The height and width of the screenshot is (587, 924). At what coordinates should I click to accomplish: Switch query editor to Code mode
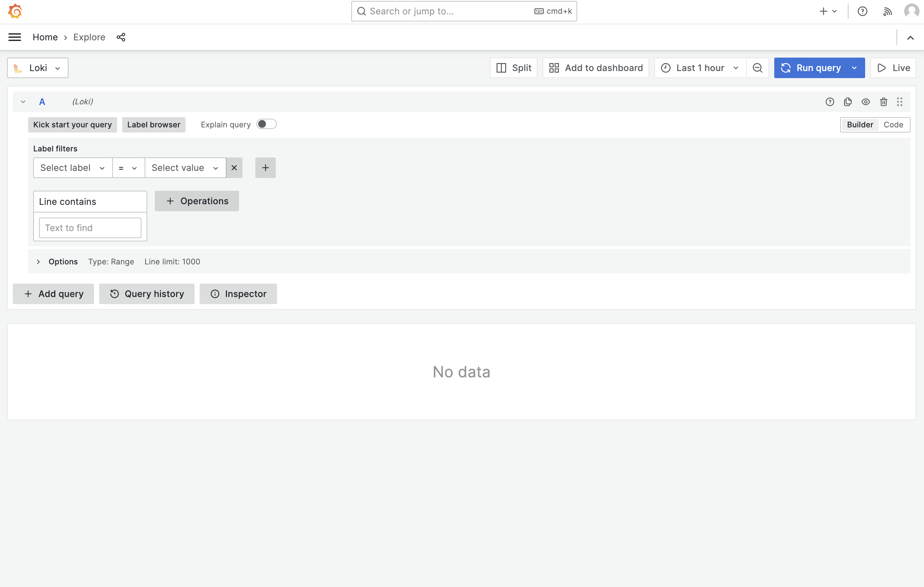(x=893, y=125)
